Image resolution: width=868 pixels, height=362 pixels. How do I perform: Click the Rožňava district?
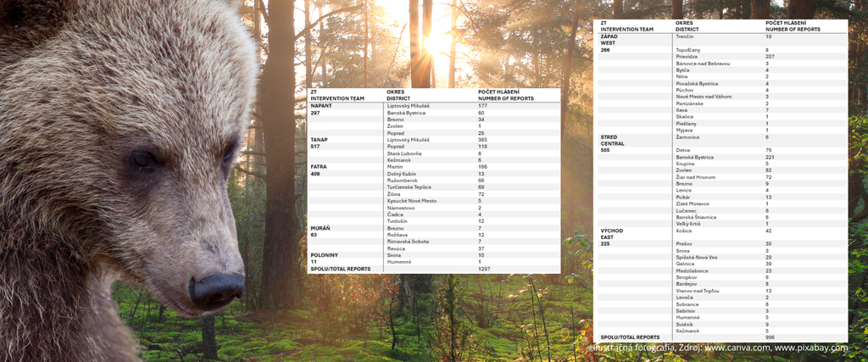pyautogui.click(x=398, y=235)
